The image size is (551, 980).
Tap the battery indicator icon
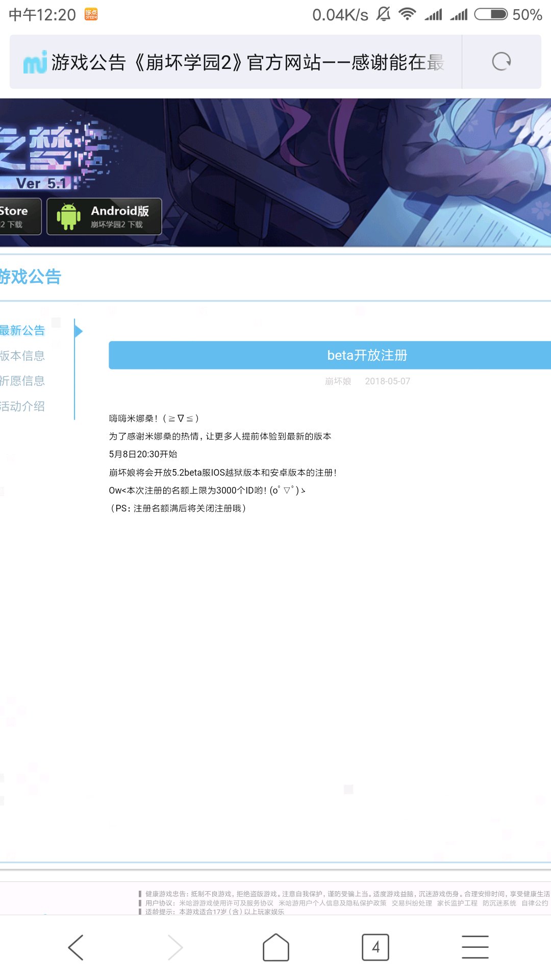click(x=491, y=14)
